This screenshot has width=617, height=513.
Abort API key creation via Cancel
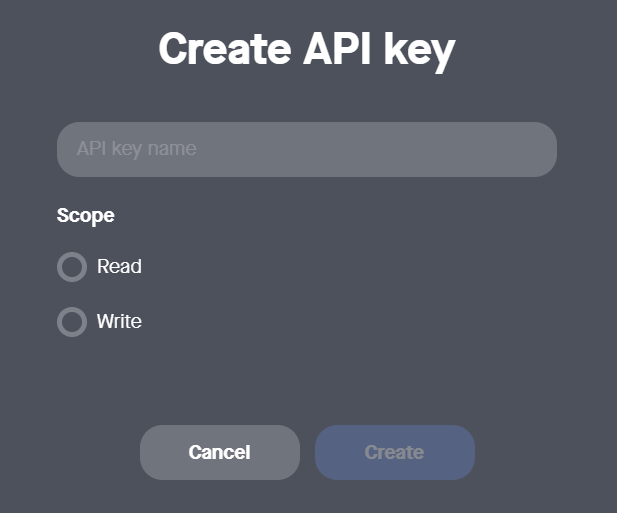219,452
